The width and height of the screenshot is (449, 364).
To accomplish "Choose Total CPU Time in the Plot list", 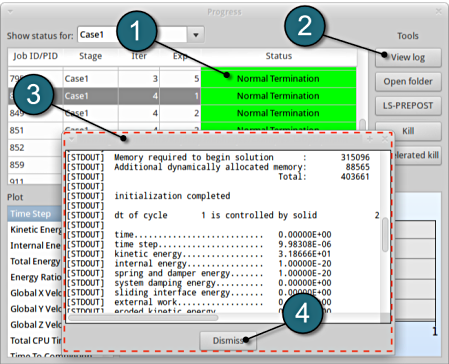I will click(x=35, y=341).
